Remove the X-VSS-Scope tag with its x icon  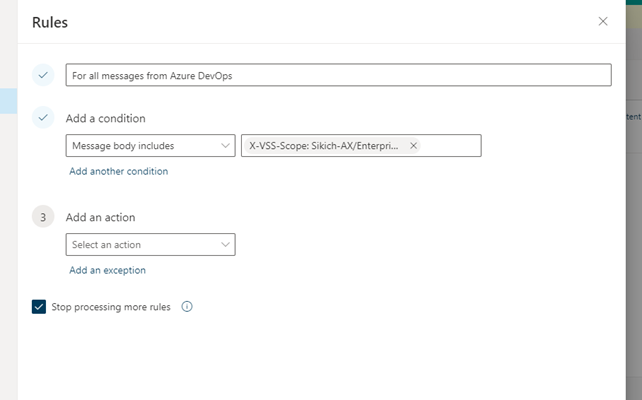click(x=413, y=146)
